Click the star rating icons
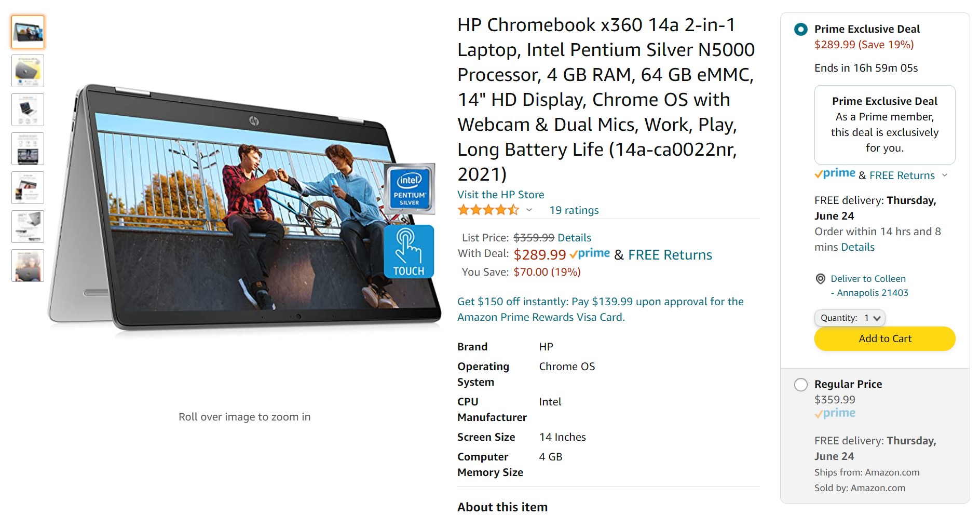Viewport: 980px width, 516px height. click(x=488, y=210)
